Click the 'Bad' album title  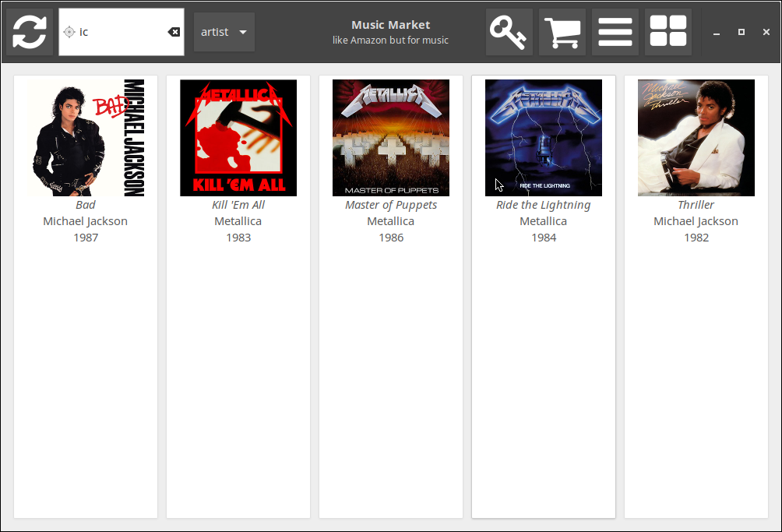coord(85,205)
